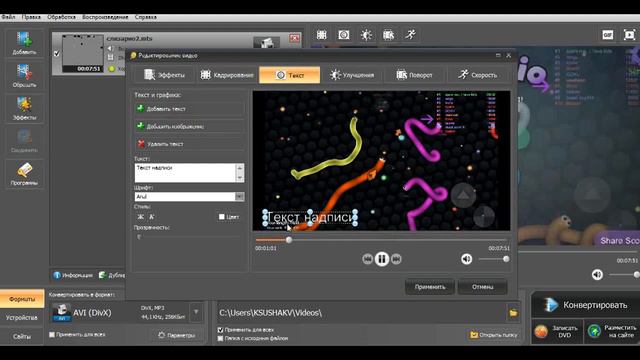
Task: Click the crop icon in main toolbar
Action: click(x=322, y=35)
